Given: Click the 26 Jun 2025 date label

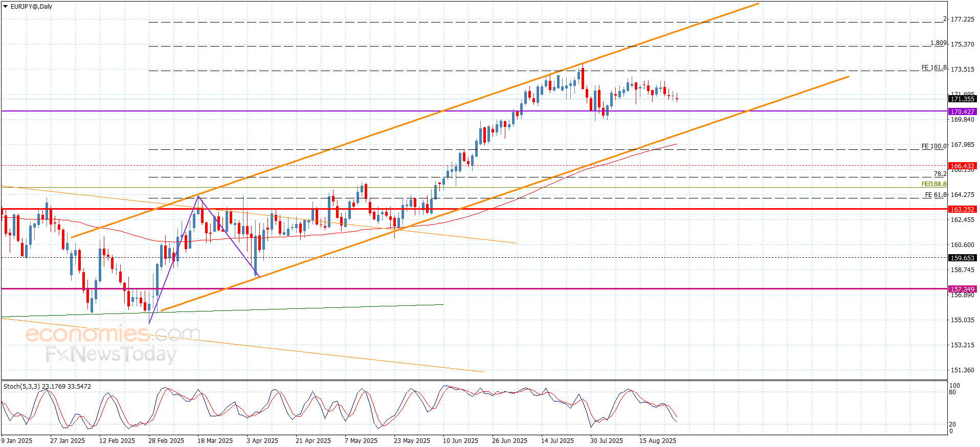Looking at the screenshot, I should [x=509, y=441].
